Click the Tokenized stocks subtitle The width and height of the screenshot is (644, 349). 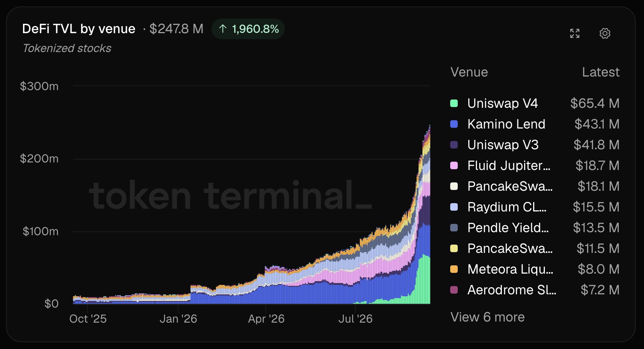coord(67,48)
